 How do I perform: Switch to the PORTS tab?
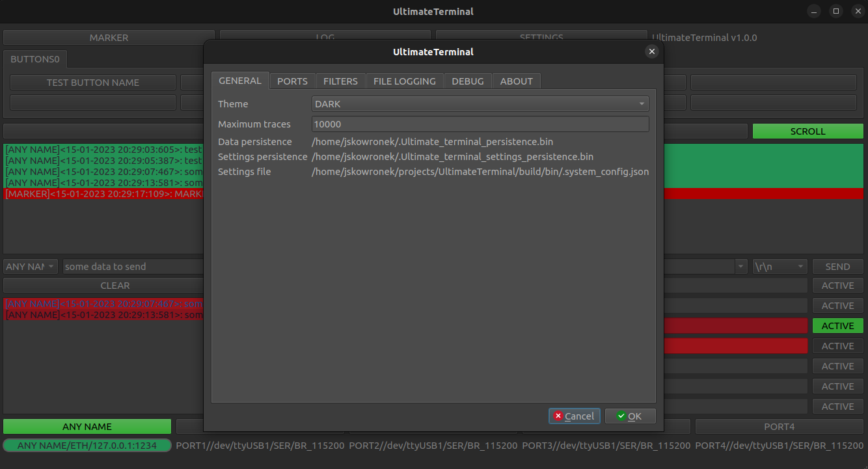[292, 81]
